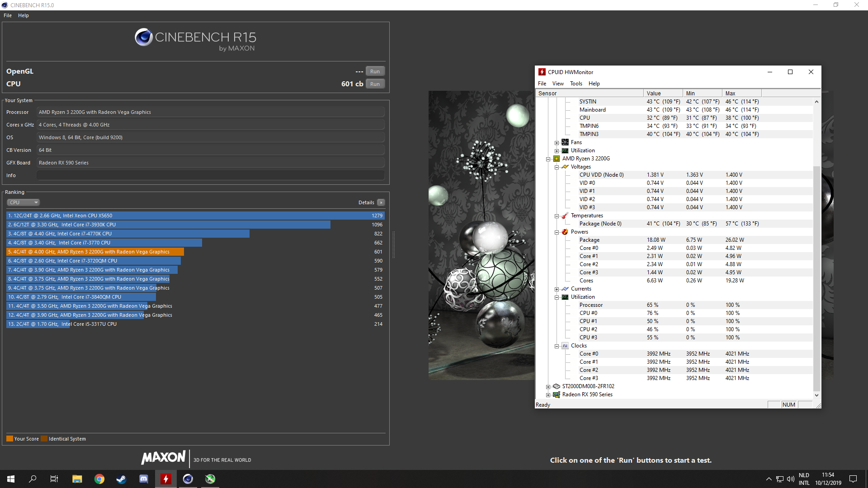Viewport: 868px width, 488px height.
Task: Click the CPU Utilization chart icon
Action: (565, 297)
